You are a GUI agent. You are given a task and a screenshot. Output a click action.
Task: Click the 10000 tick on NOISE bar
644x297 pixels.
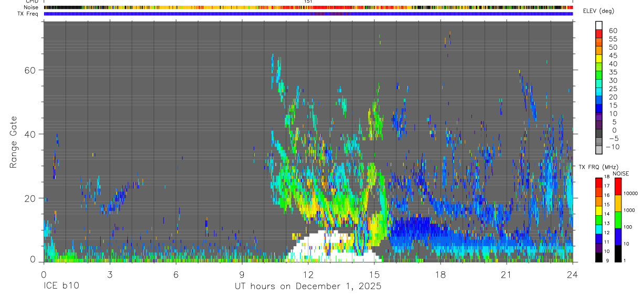630,193
